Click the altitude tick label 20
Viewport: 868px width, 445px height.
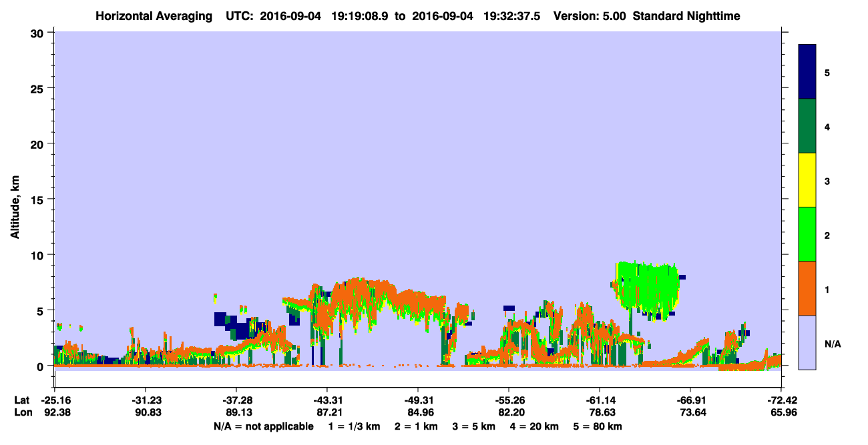38,143
